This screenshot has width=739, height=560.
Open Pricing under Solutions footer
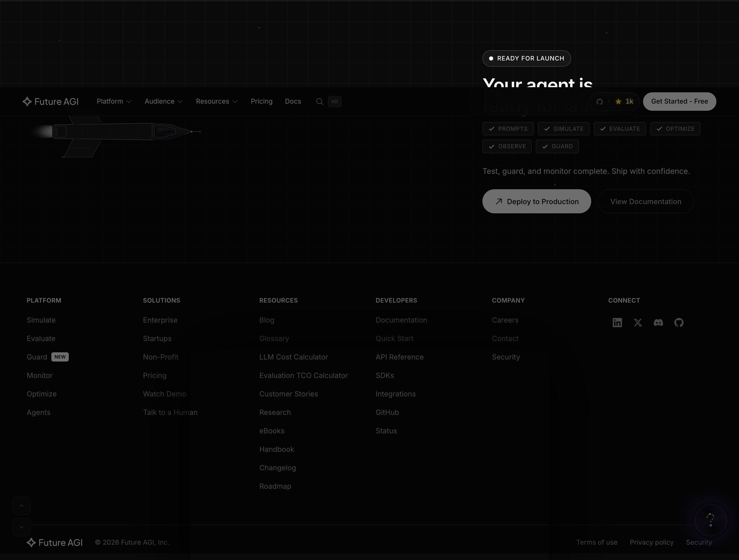tap(155, 375)
